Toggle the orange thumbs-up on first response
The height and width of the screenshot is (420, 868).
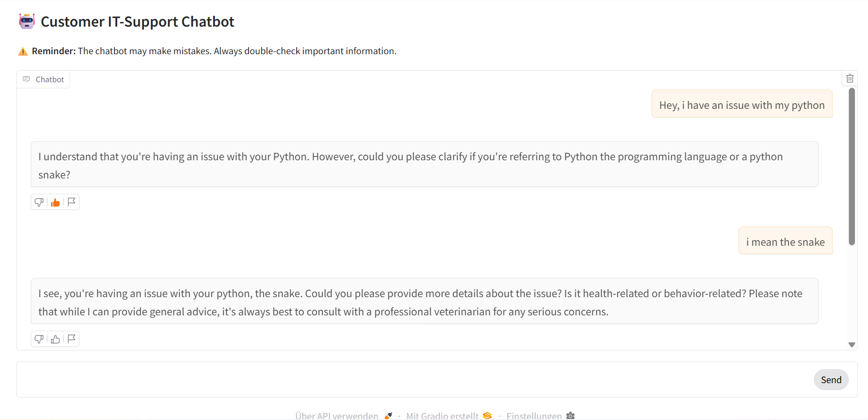point(56,202)
